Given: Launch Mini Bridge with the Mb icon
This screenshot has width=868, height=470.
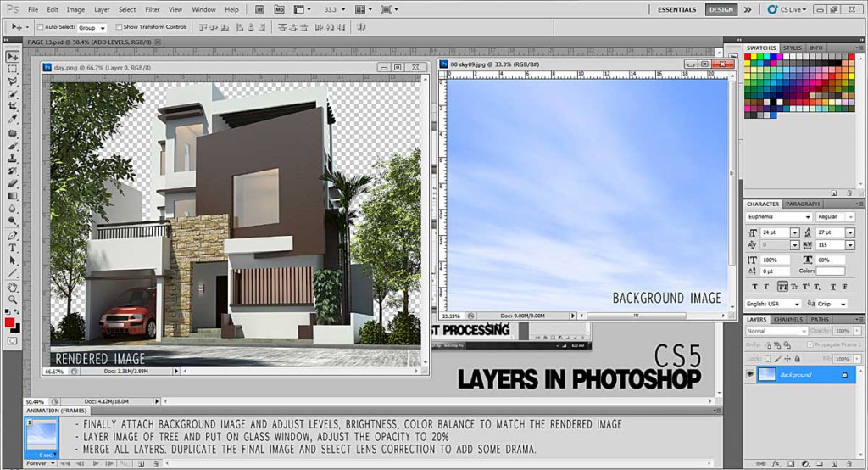Looking at the screenshot, I should click(x=279, y=9).
